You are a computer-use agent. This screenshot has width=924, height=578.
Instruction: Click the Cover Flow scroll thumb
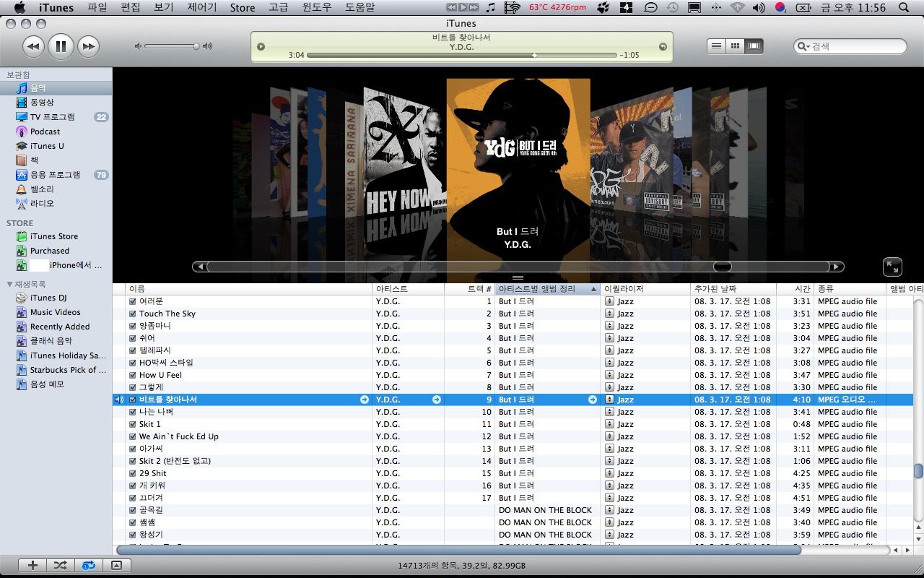tap(722, 267)
